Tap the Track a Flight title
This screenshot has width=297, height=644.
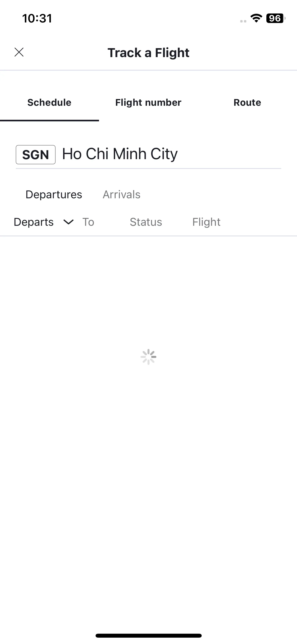[148, 53]
